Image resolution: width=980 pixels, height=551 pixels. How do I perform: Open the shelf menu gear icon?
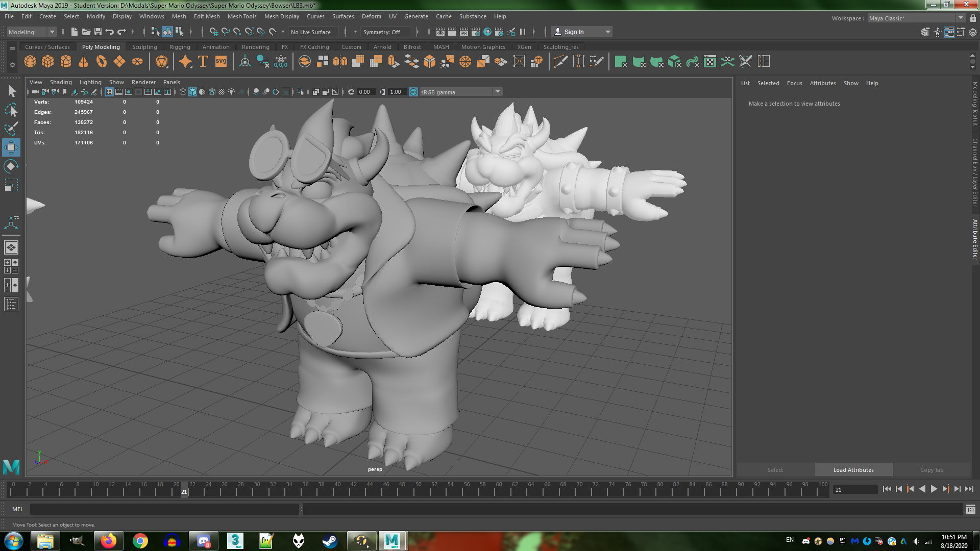tap(12, 65)
